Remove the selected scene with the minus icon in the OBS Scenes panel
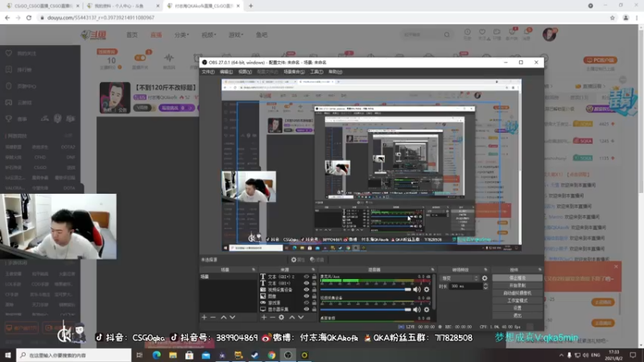This screenshot has height=362, width=644. click(x=213, y=317)
